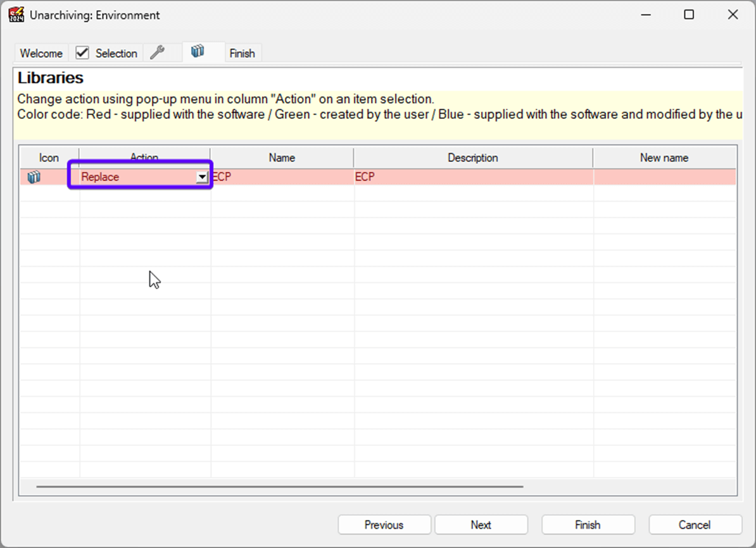Sort by the Name column header
The image size is (756, 548).
pos(282,158)
